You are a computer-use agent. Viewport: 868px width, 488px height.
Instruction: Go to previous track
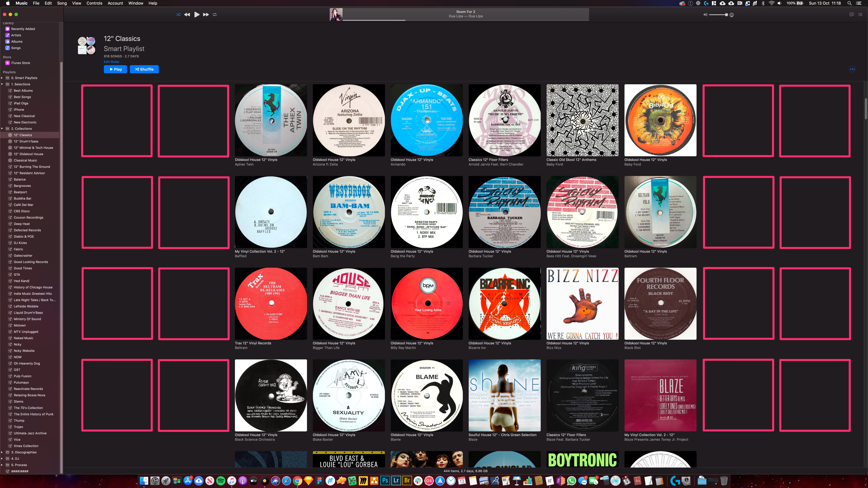pyautogui.click(x=187, y=14)
